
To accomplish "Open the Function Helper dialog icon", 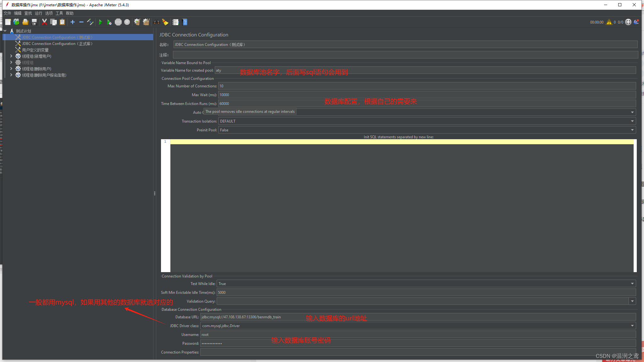I will (x=175, y=22).
